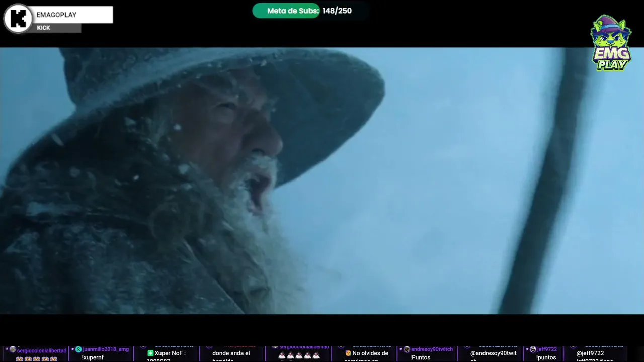Click the KICK platform label

coord(44,28)
